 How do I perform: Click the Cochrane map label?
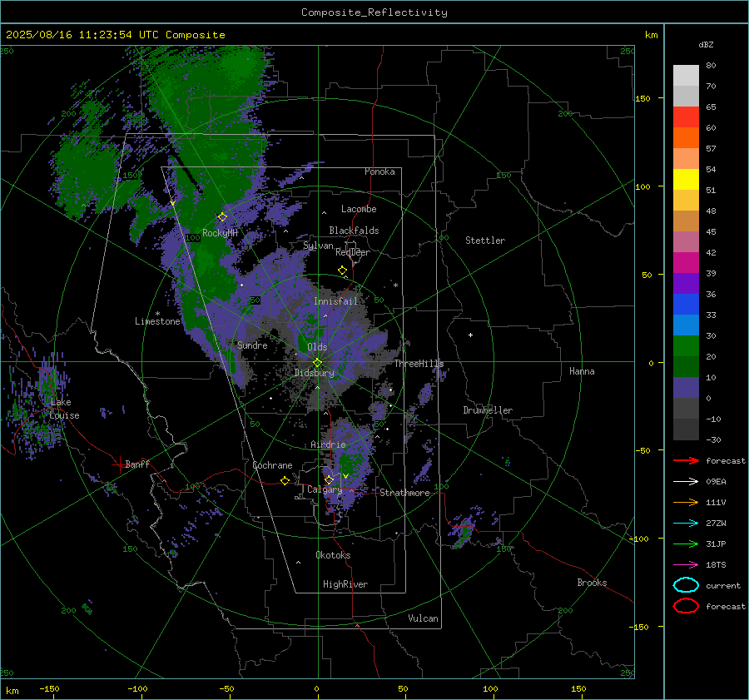pos(272,465)
